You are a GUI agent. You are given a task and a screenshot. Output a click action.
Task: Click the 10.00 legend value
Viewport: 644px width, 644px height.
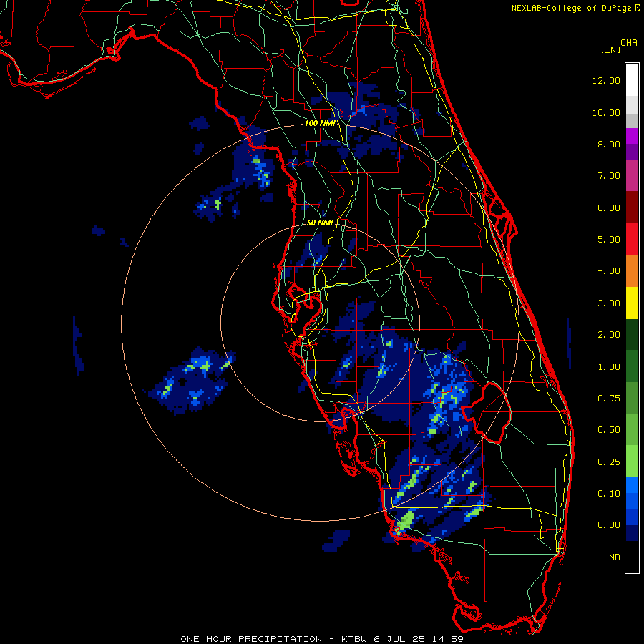click(606, 112)
